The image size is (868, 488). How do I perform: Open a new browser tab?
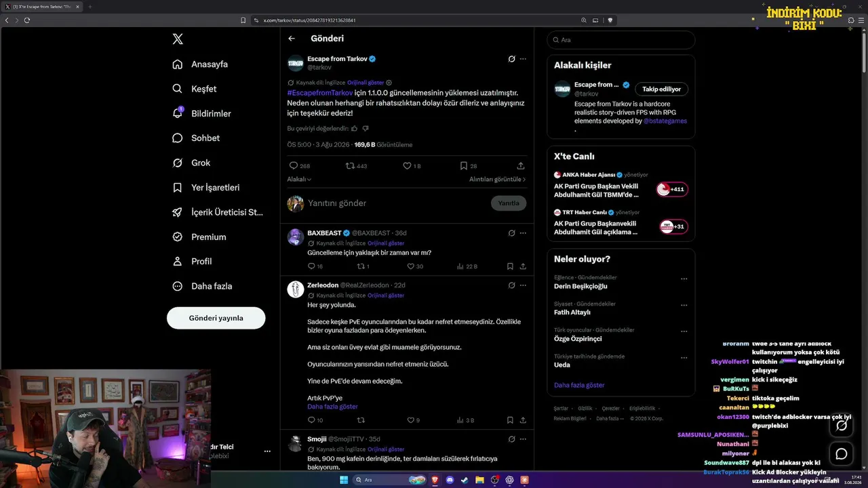pyautogui.click(x=90, y=7)
